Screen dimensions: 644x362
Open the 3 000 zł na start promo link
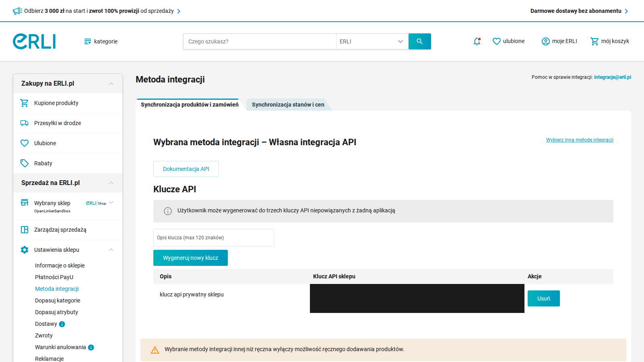click(99, 11)
